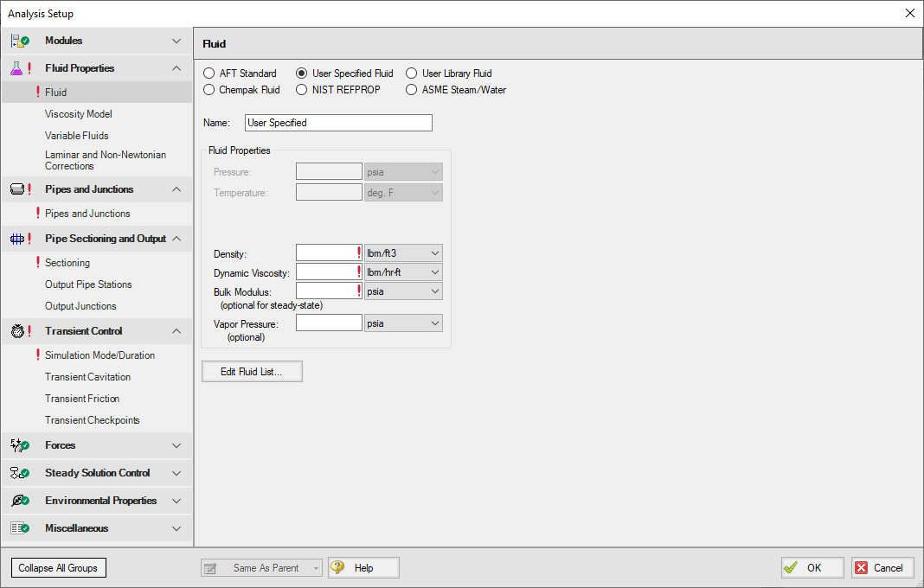Select the Pipes and Junctions icon
This screenshot has width=924, height=588.
tap(17, 189)
